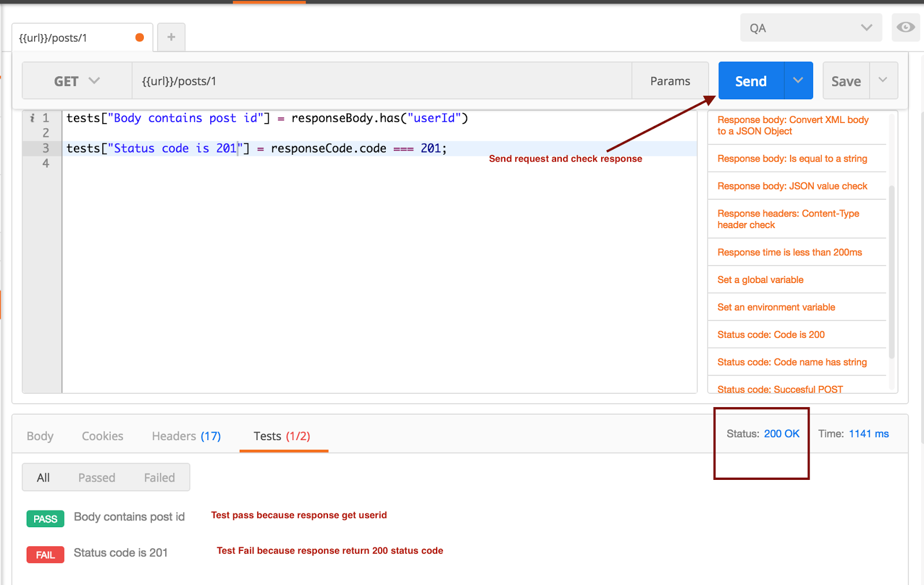
Task: Open the QA environment selector dropdown
Action: 810,27
